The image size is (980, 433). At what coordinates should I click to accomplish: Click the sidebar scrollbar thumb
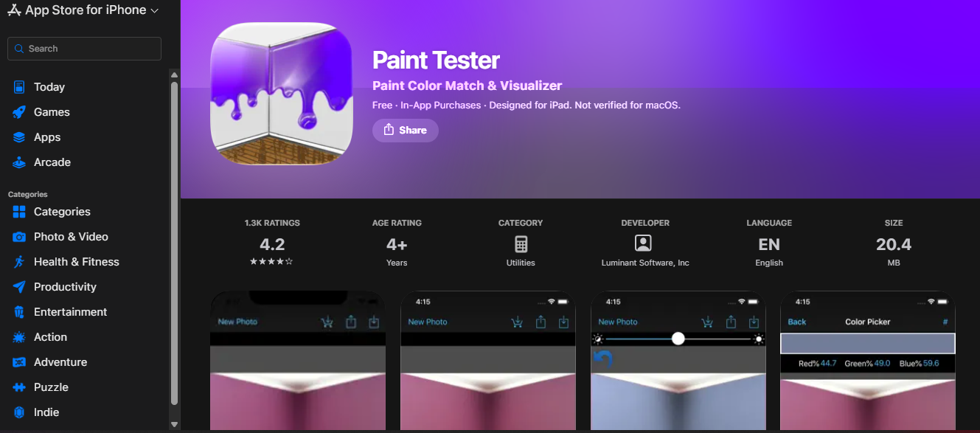[x=175, y=243]
